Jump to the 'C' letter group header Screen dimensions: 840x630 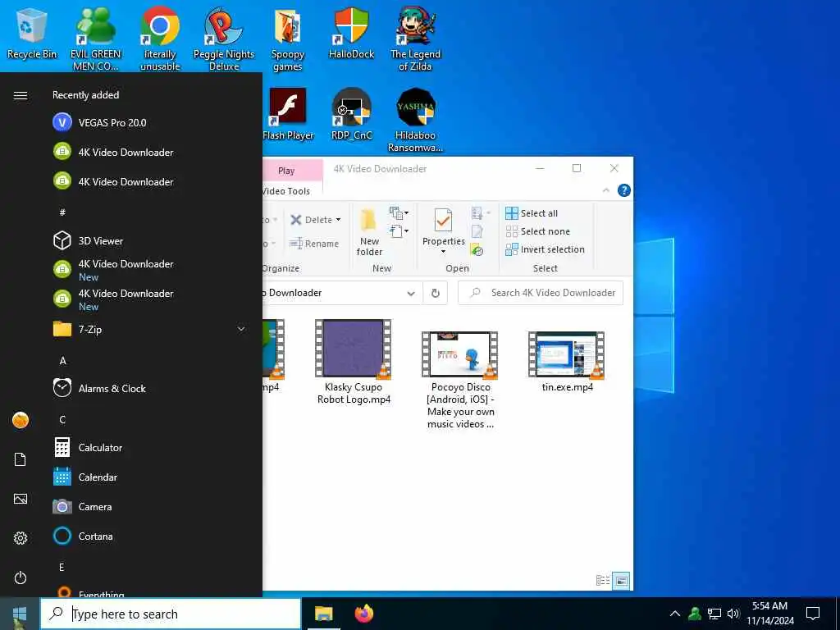point(62,419)
